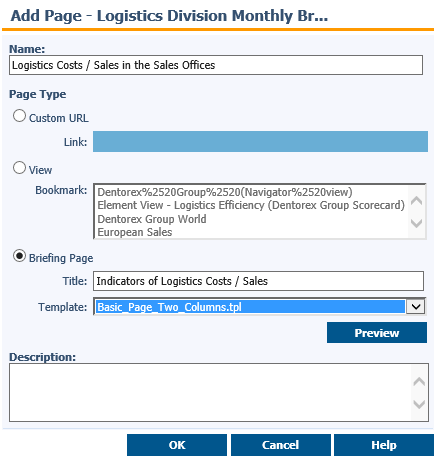Select the Dentorex Navigator view bookmark

point(225,192)
